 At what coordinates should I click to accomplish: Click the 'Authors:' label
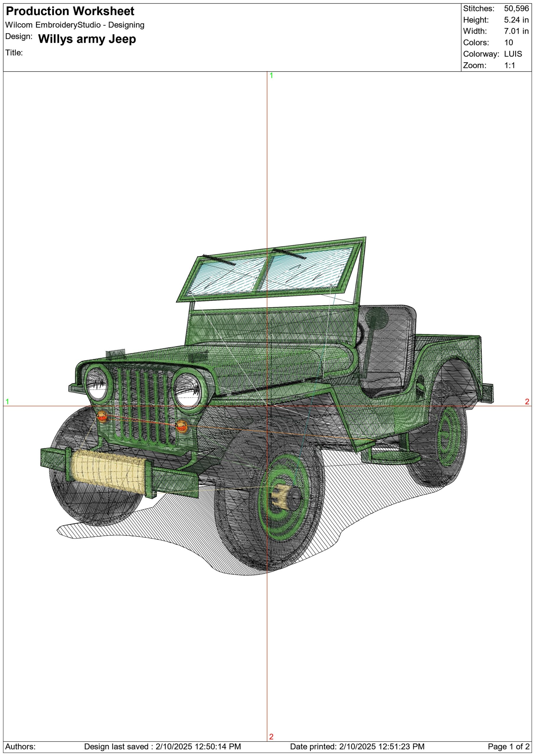point(20,747)
